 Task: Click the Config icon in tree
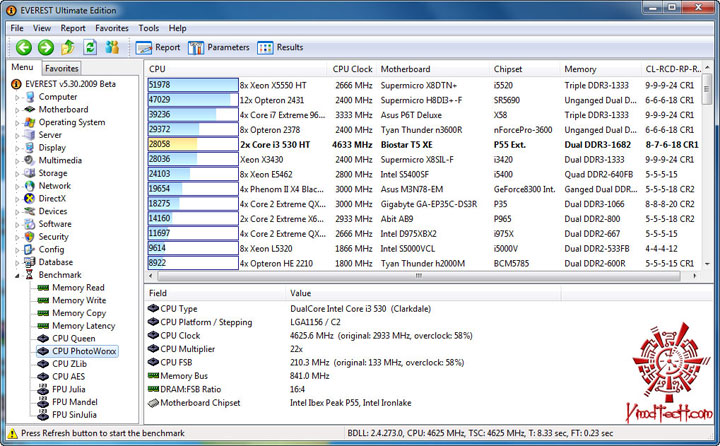pos(30,249)
